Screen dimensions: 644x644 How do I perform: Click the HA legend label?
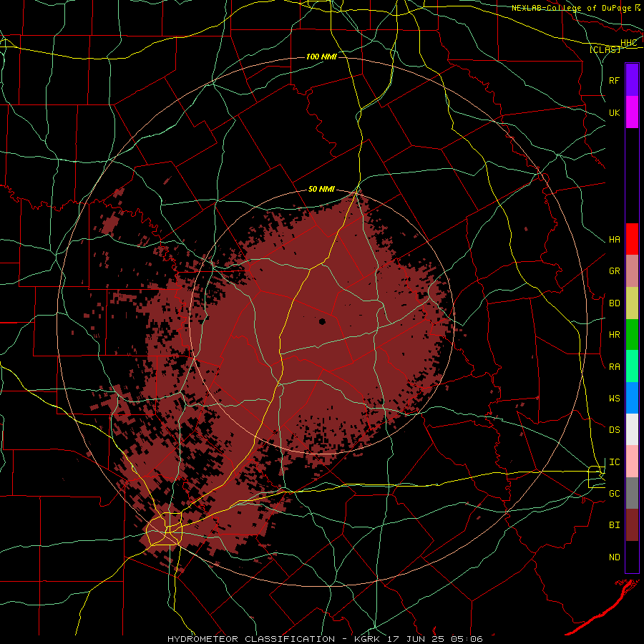click(x=614, y=240)
